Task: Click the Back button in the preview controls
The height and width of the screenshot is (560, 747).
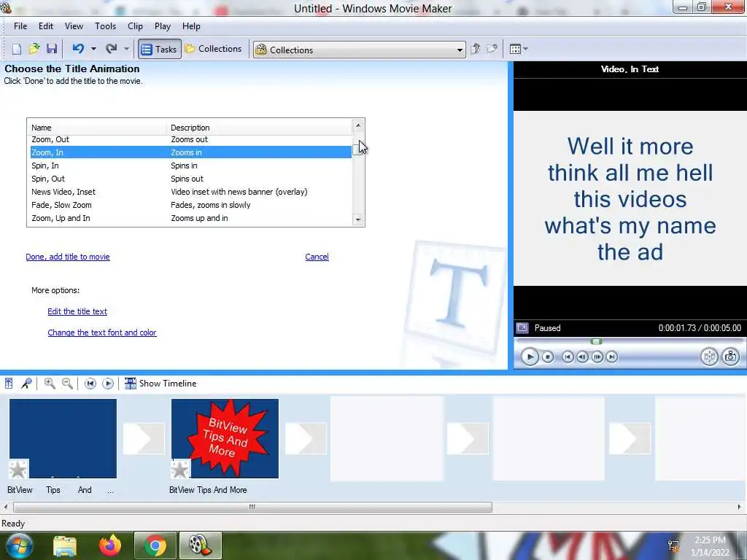Action: click(568, 357)
